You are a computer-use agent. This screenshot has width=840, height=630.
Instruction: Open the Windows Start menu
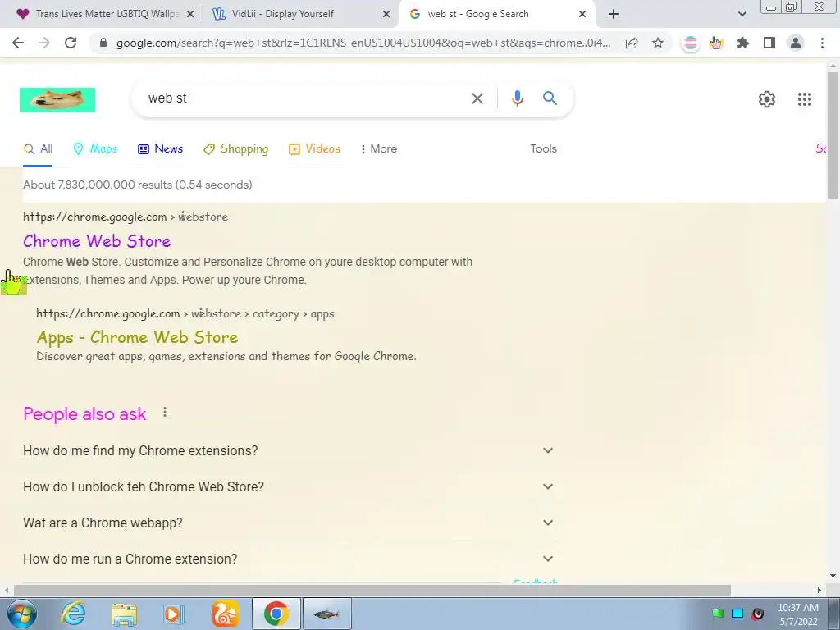coord(21,614)
